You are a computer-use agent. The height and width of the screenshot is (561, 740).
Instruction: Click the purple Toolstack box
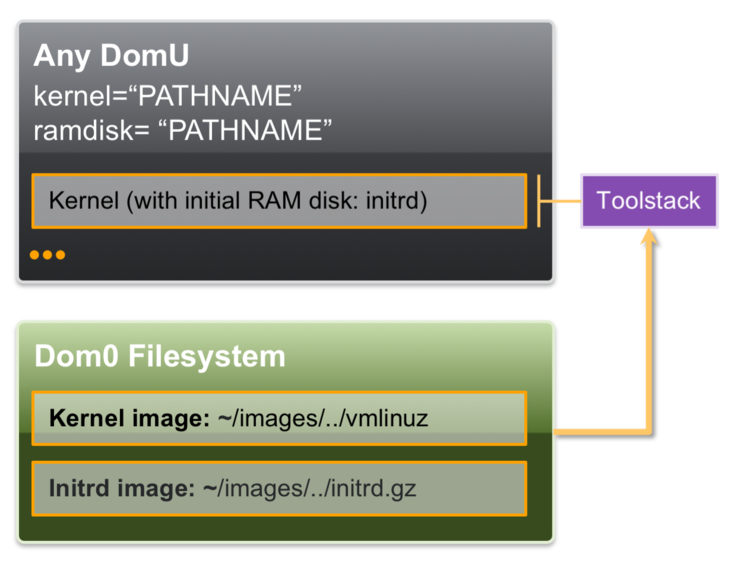point(649,200)
